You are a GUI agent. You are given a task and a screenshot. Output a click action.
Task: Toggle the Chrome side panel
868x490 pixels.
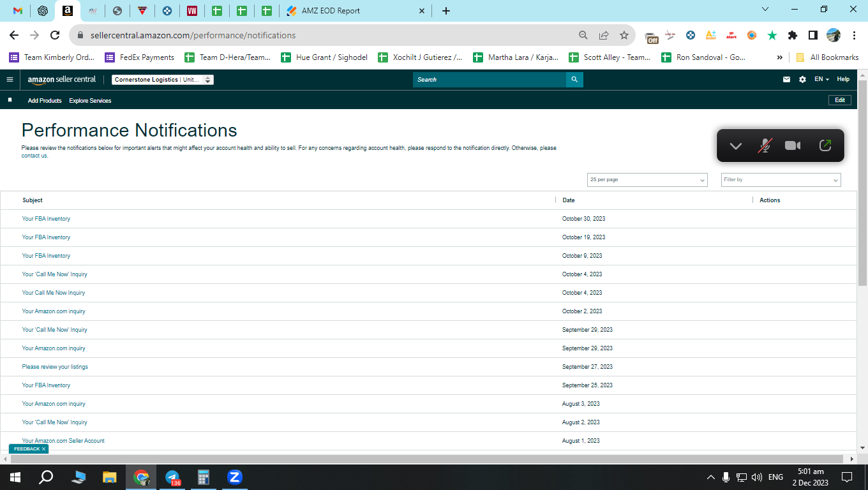(x=813, y=35)
